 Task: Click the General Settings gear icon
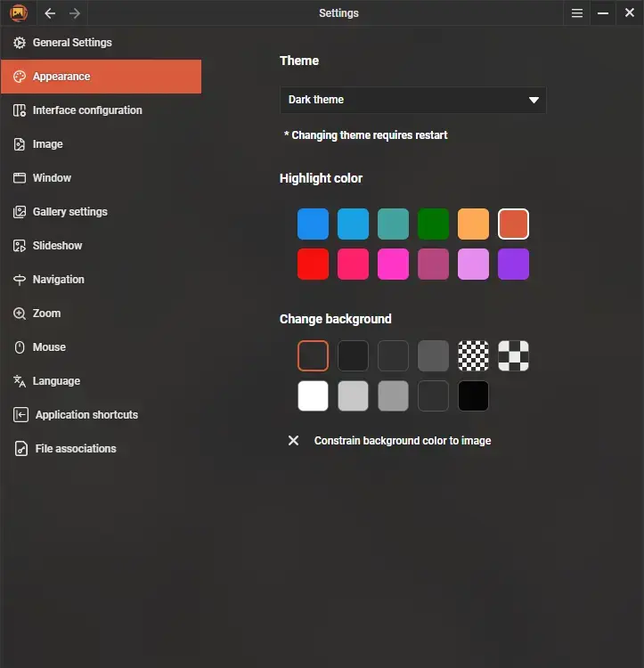click(x=19, y=43)
